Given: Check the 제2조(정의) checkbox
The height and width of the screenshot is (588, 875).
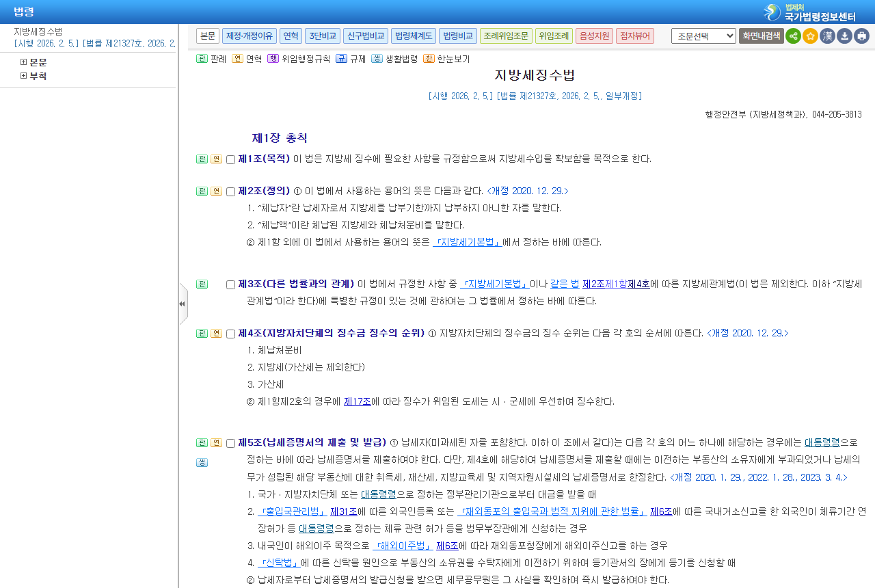Looking at the screenshot, I should [x=230, y=191].
